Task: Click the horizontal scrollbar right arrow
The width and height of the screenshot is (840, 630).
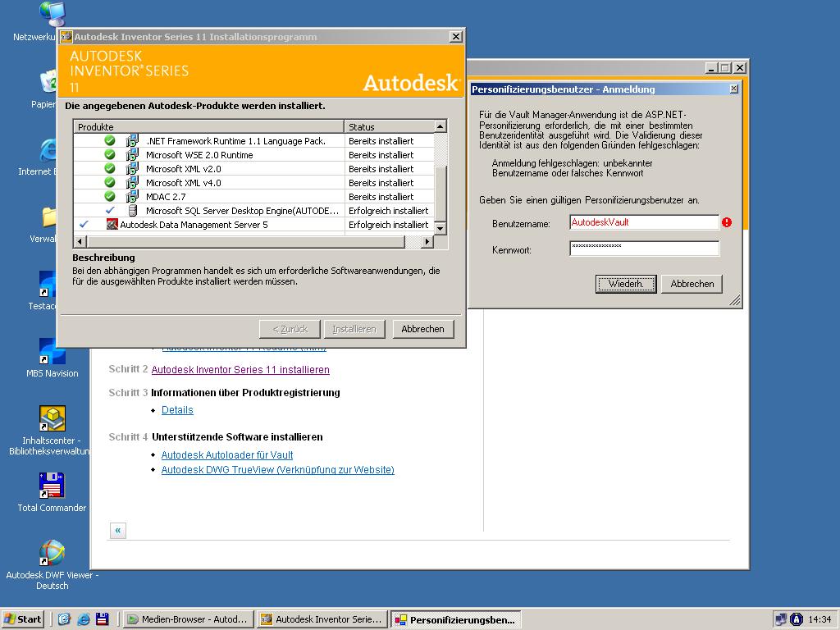Action: click(x=427, y=242)
